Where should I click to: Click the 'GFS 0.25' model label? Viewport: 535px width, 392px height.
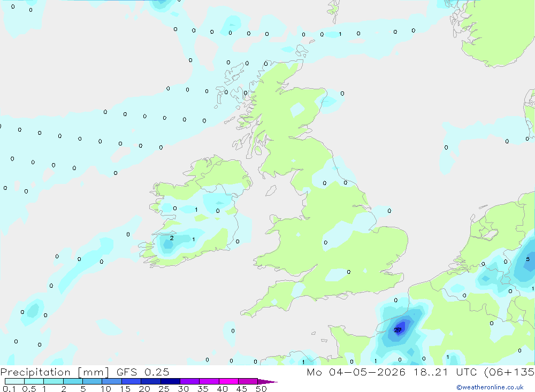pyautogui.click(x=143, y=372)
